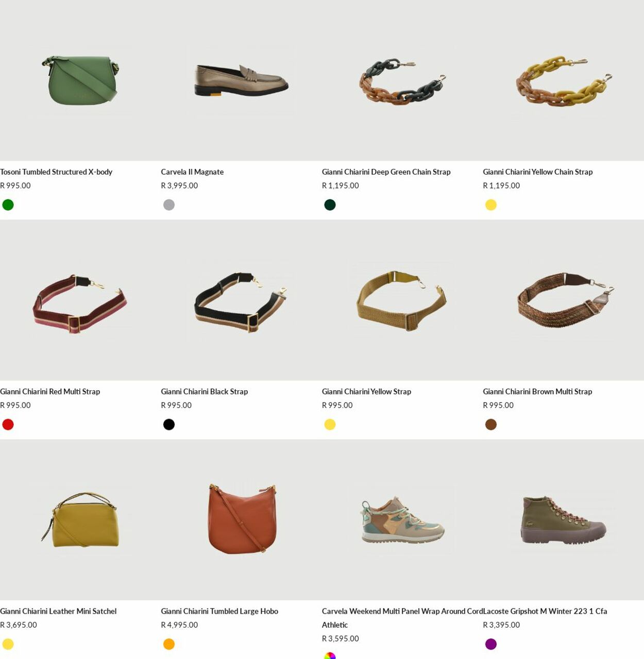Open the Lacoste Gripshot boot image
The image size is (644, 659).
[x=563, y=520]
